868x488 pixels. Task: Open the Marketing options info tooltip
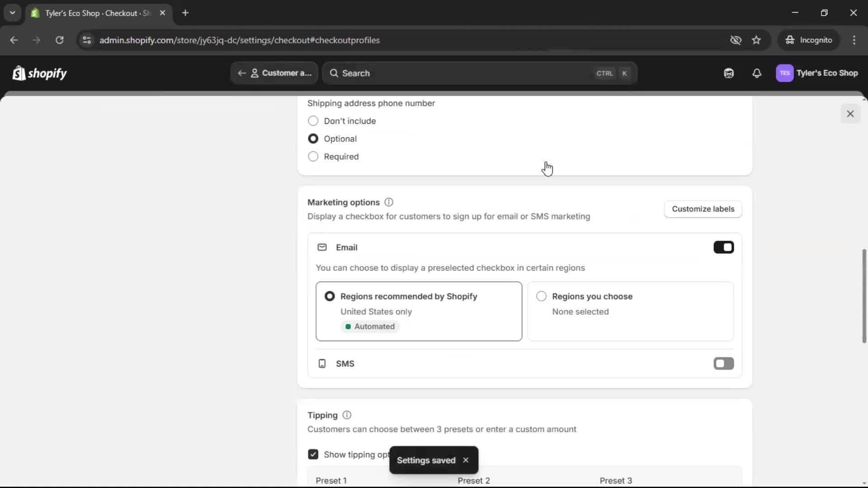click(x=388, y=202)
